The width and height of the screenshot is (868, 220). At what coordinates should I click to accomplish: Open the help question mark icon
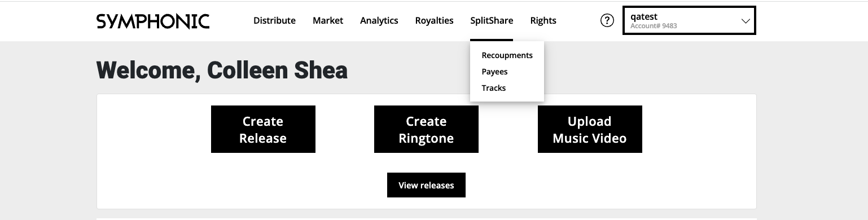[607, 21]
